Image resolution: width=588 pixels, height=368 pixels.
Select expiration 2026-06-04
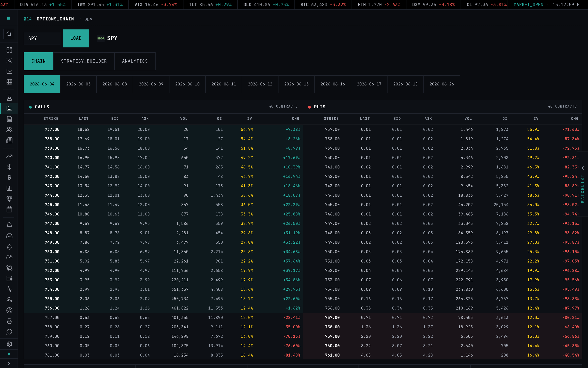click(42, 84)
